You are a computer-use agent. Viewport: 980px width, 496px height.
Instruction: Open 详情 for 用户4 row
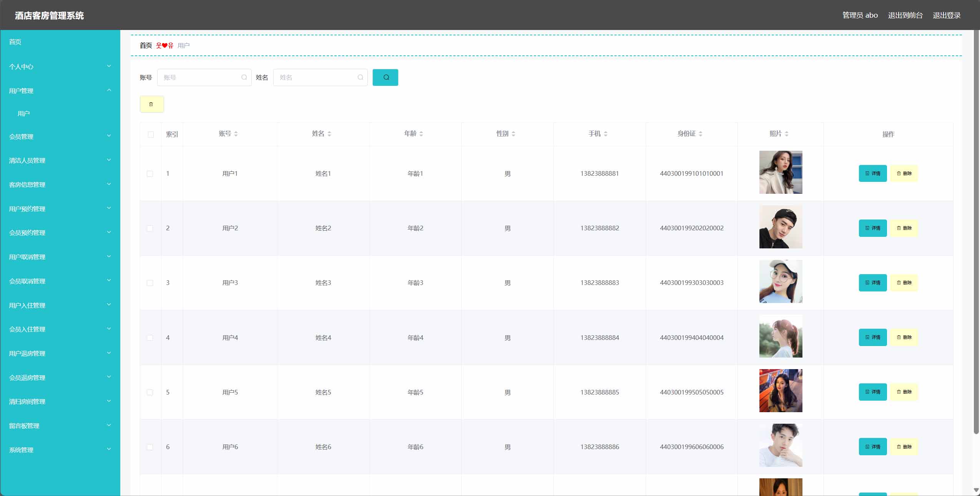[873, 337]
